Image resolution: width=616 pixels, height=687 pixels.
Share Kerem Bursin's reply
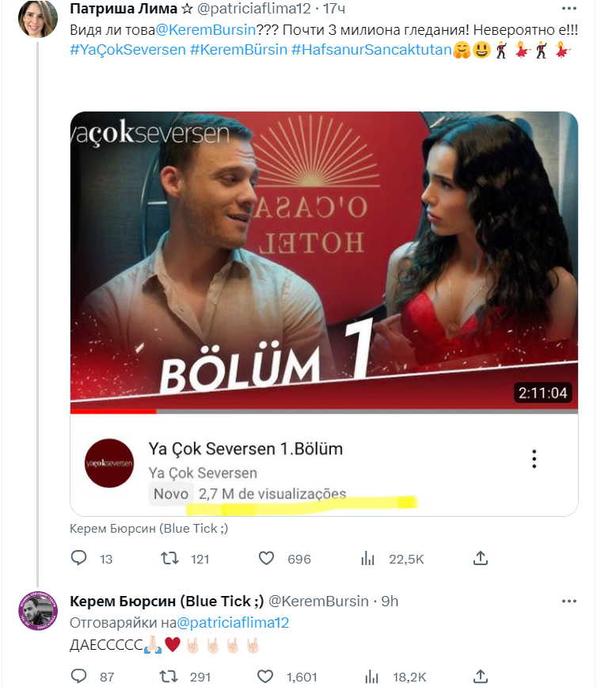pyautogui.click(x=480, y=676)
